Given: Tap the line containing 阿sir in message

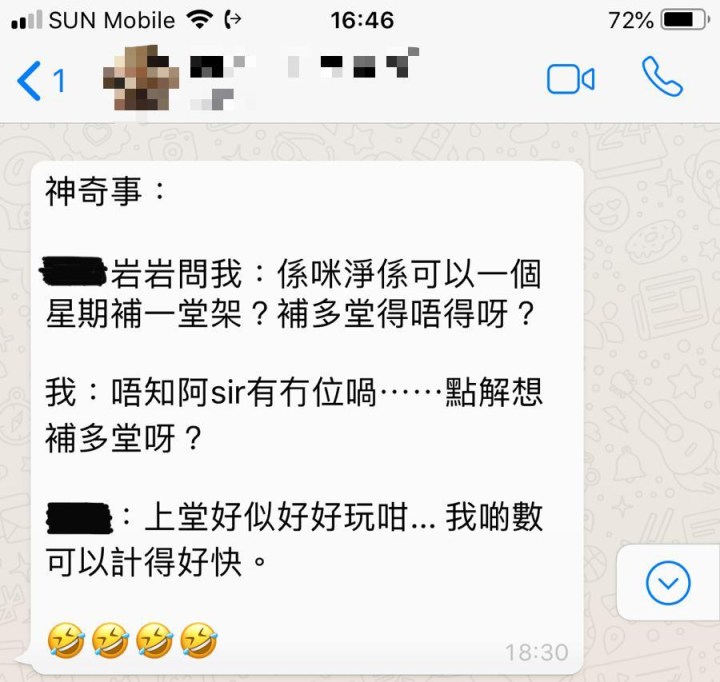Looking at the screenshot, I should [x=294, y=393].
